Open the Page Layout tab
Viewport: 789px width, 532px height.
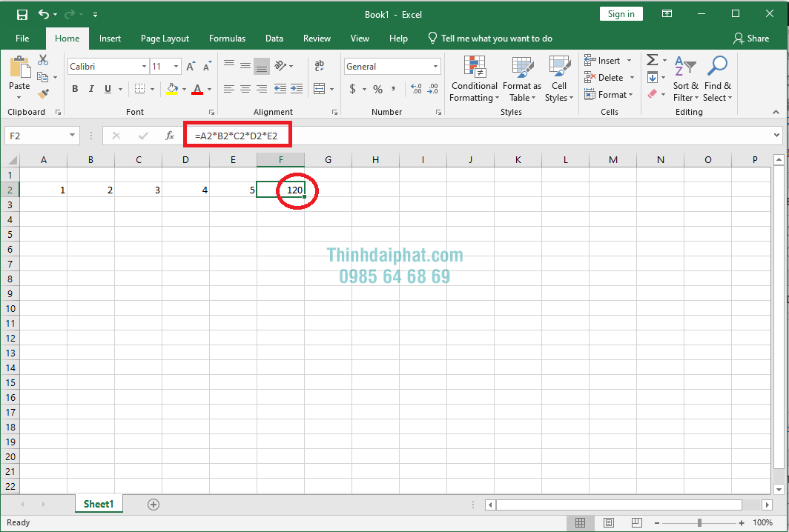pyautogui.click(x=165, y=39)
